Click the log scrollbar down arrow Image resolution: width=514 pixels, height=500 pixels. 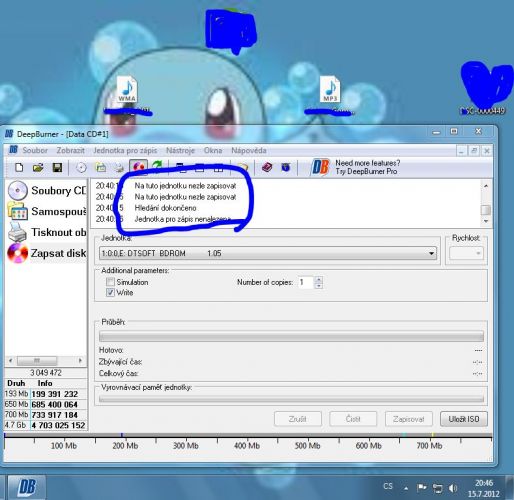pyautogui.click(x=486, y=221)
